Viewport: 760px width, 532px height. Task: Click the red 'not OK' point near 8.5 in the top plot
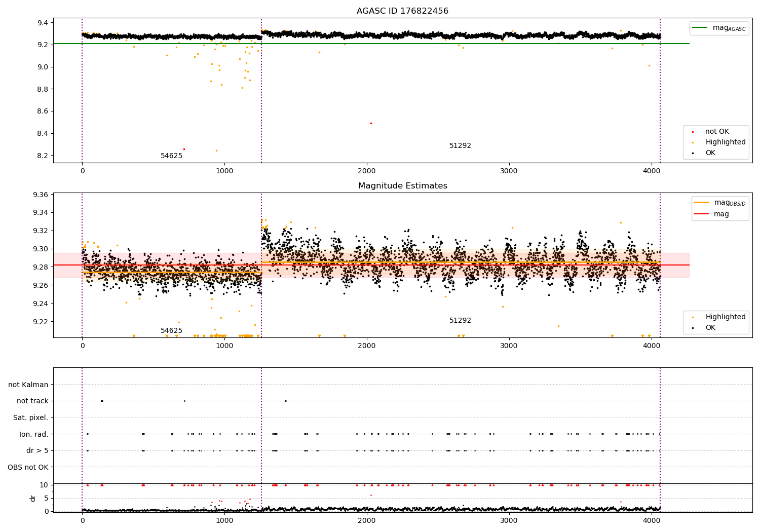[371, 123]
